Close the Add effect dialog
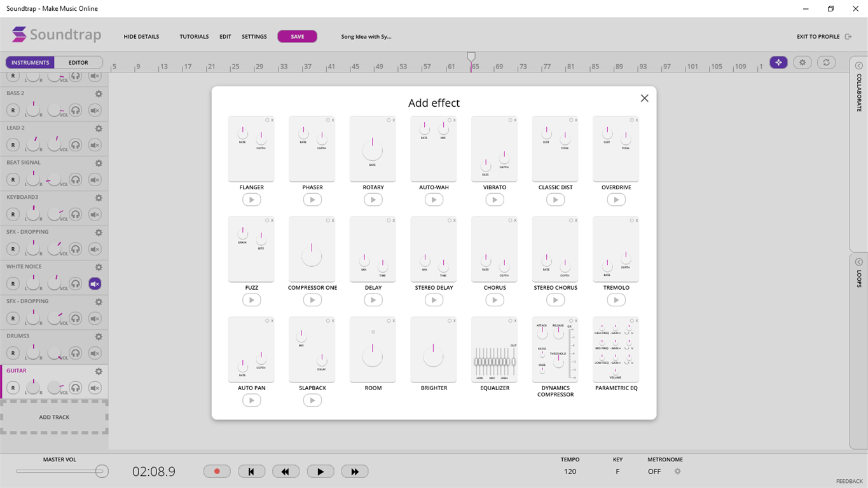The height and width of the screenshot is (488, 868). 644,98
